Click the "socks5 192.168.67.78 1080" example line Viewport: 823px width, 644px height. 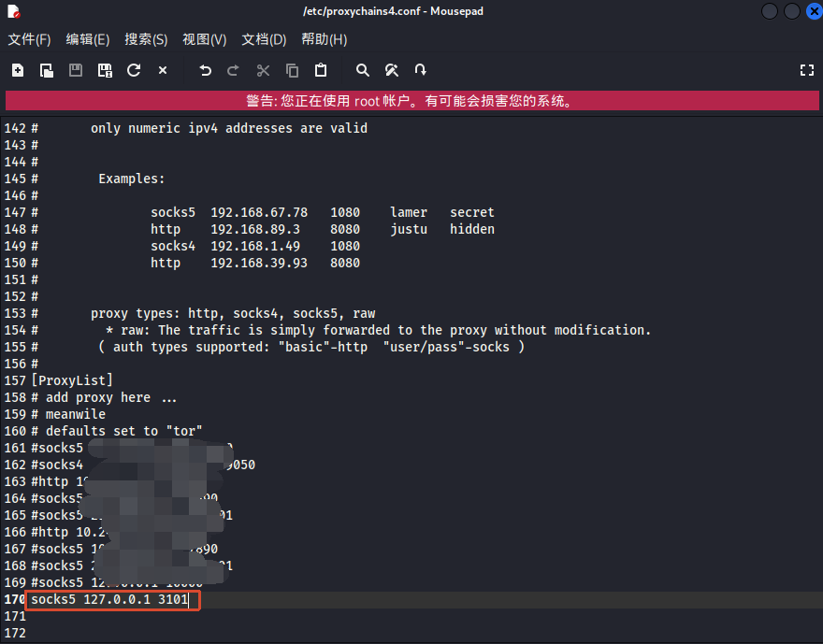tap(255, 212)
